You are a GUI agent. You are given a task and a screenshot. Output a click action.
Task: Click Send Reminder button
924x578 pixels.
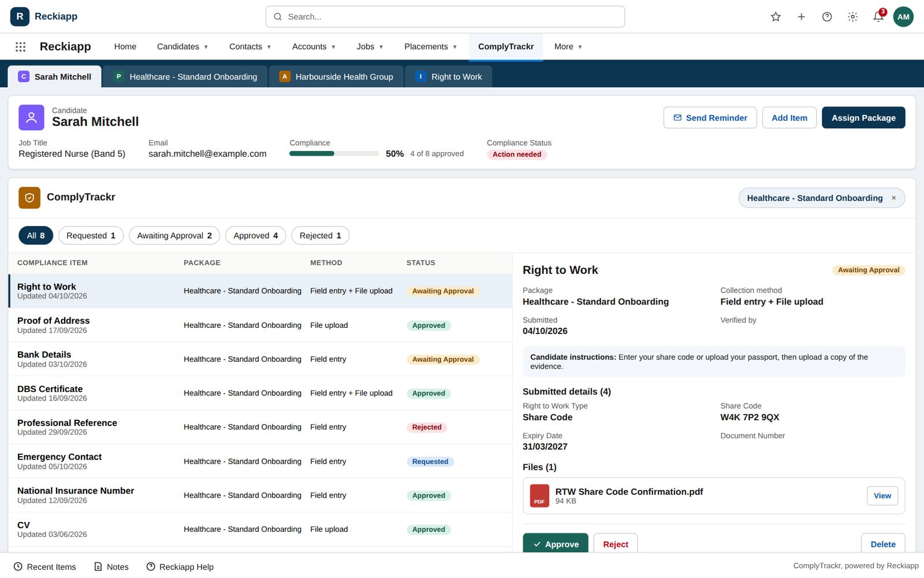(710, 118)
